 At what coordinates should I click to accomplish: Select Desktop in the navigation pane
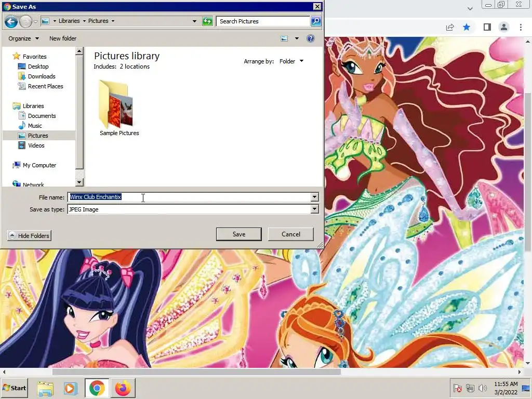pyautogui.click(x=38, y=66)
